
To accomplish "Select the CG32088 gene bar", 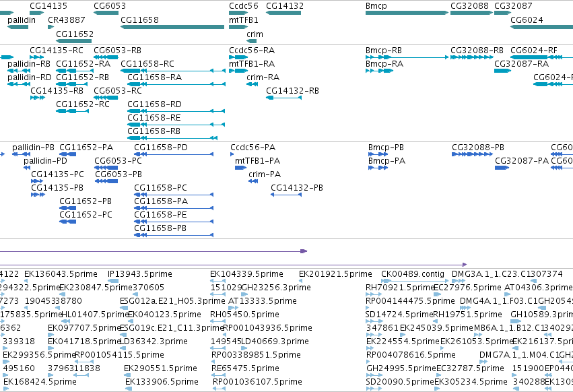I will [471, 13].
